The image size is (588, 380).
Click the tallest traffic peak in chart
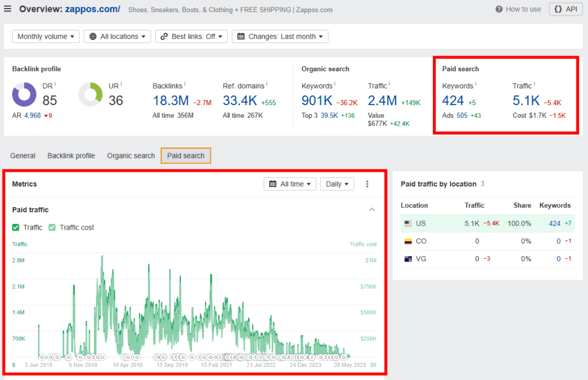(x=102, y=258)
